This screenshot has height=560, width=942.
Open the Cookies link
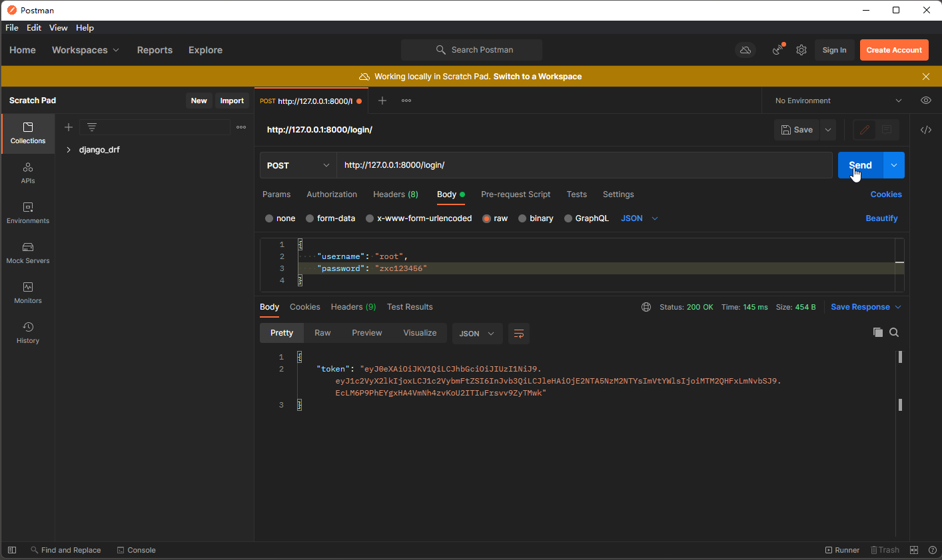[x=886, y=194]
